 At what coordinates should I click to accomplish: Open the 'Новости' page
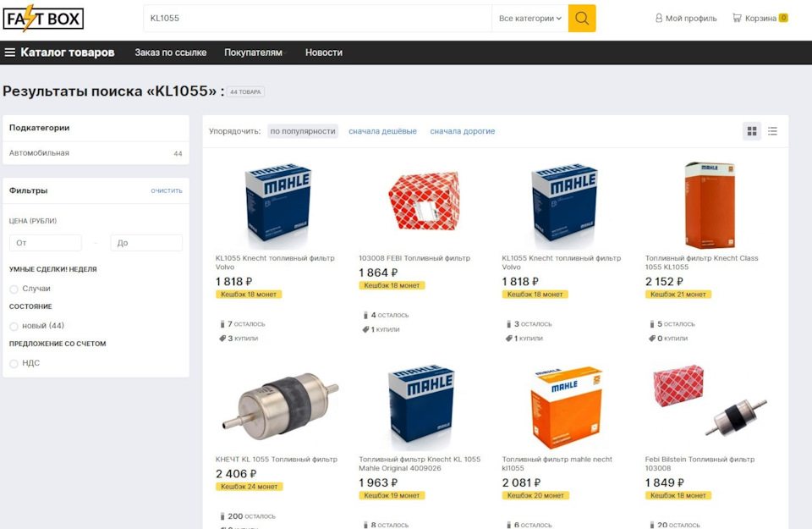point(324,52)
